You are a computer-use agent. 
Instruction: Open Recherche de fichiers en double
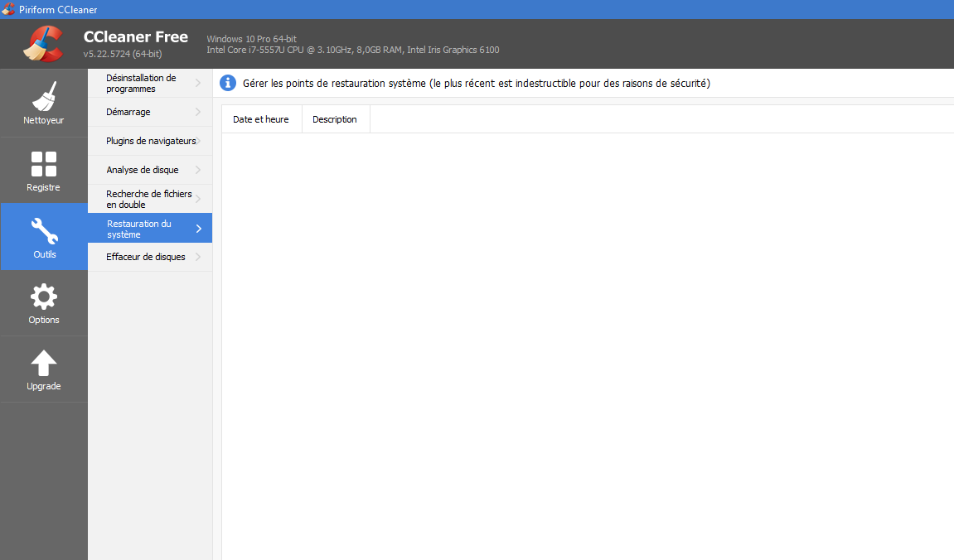[x=150, y=199]
